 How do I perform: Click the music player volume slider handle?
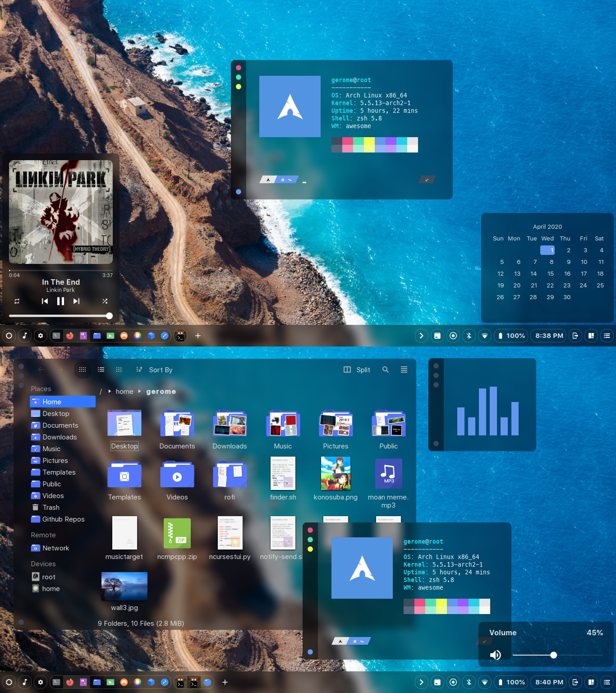coord(109,316)
